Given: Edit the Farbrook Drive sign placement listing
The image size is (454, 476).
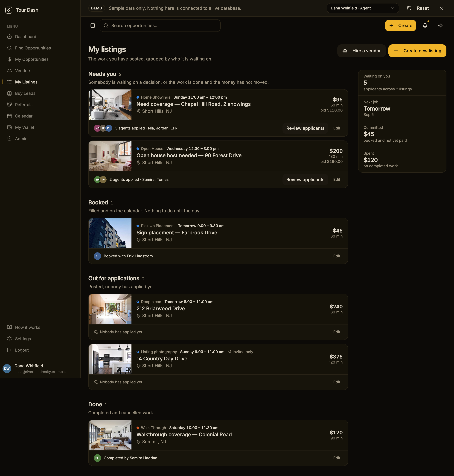Looking at the screenshot, I should tap(336, 256).
